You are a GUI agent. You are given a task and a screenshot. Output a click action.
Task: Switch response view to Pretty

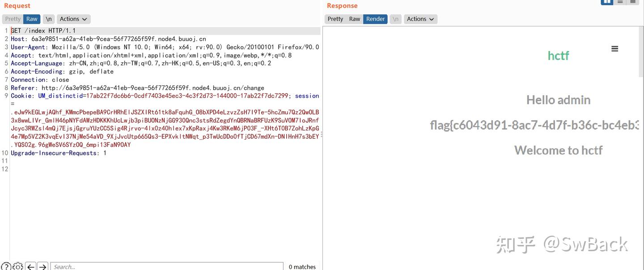click(x=335, y=19)
